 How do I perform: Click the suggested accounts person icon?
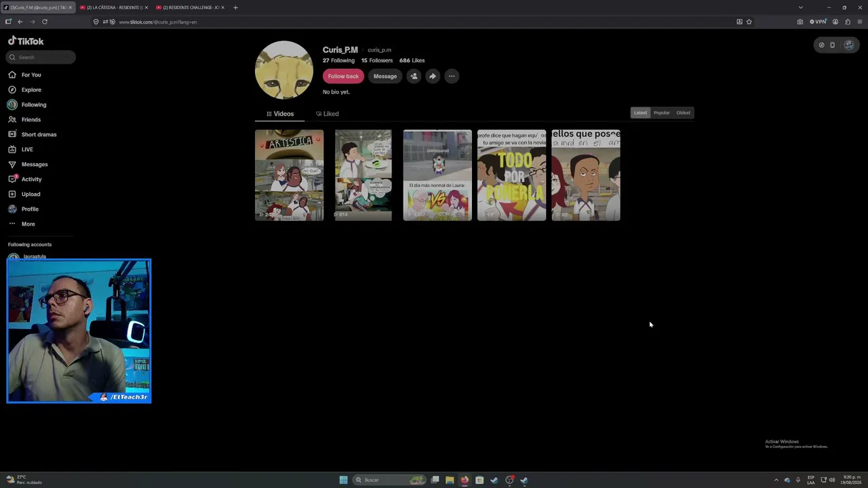pos(414,76)
